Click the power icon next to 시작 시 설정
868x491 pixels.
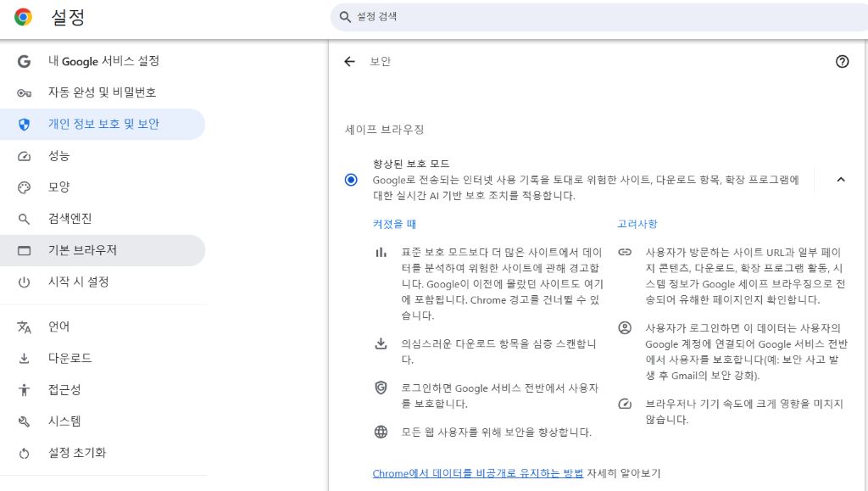[x=24, y=282]
